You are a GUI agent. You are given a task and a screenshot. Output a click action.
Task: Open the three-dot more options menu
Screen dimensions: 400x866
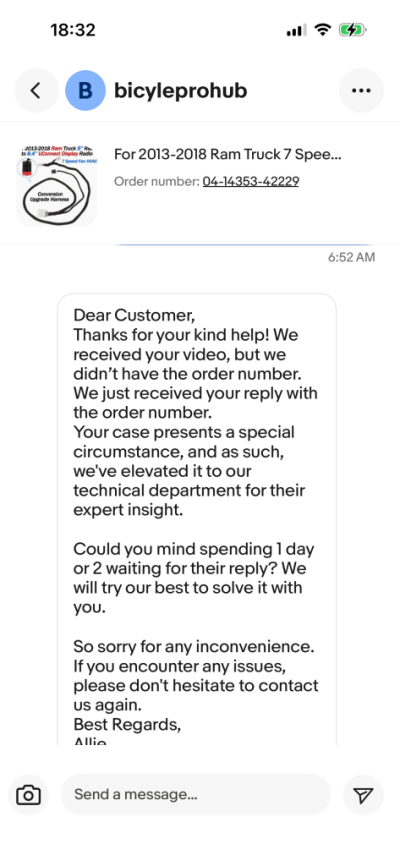pos(361,91)
